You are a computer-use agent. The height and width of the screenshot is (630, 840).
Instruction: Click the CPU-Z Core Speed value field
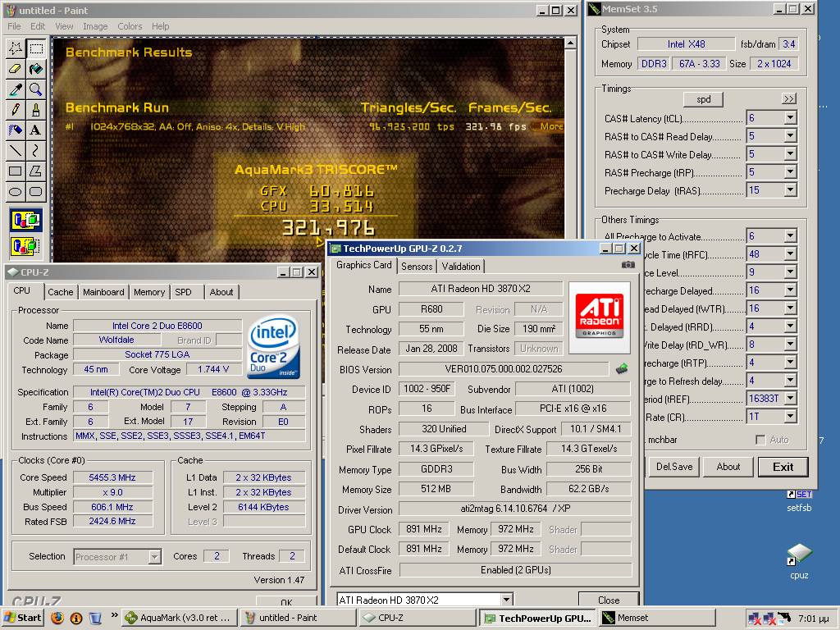[x=112, y=477]
